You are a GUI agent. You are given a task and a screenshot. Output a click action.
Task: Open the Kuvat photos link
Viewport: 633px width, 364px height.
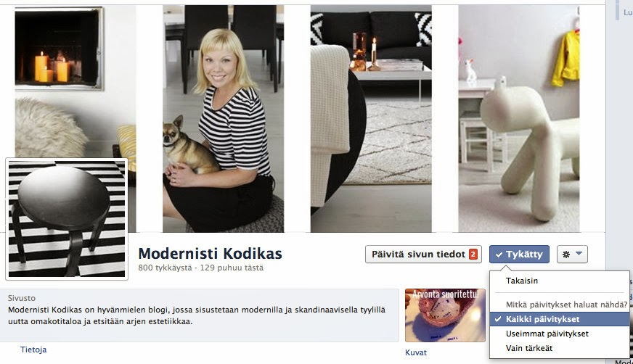click(x=416, y=352)
